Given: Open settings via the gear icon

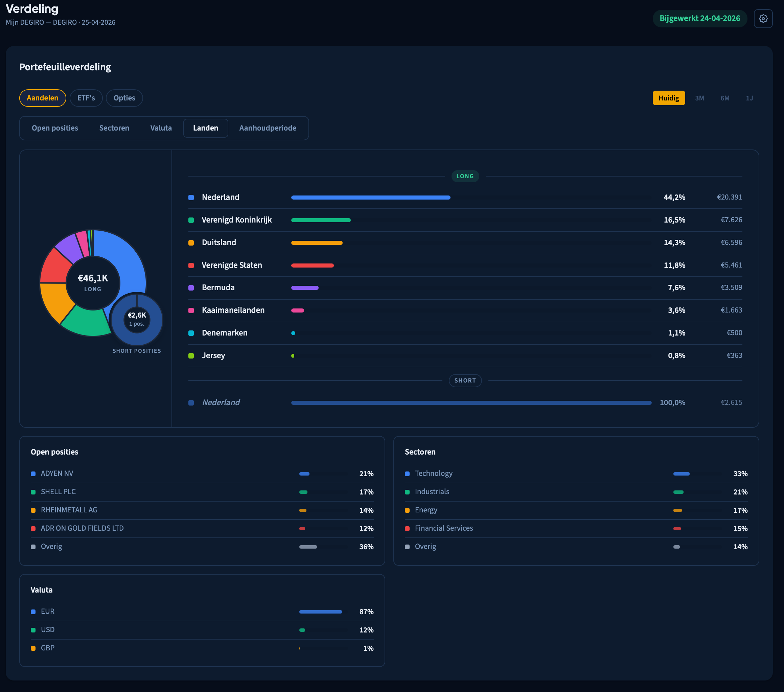Looking at the screenshot, I should click(763, 18).
